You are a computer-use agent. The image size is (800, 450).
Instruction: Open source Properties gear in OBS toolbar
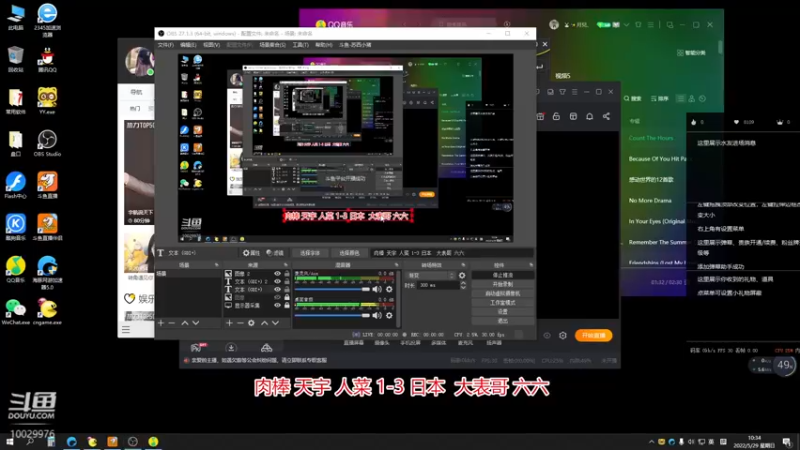251,253
